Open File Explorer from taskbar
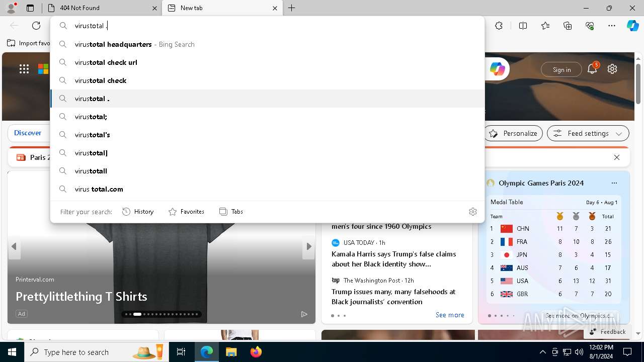Screen dimensions: 644x362 231,352
